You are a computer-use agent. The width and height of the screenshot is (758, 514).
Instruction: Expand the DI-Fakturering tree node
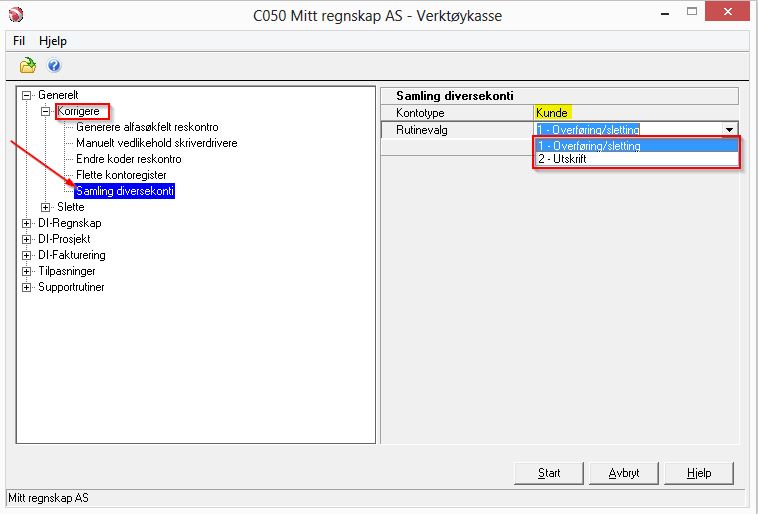coord(27,255)
